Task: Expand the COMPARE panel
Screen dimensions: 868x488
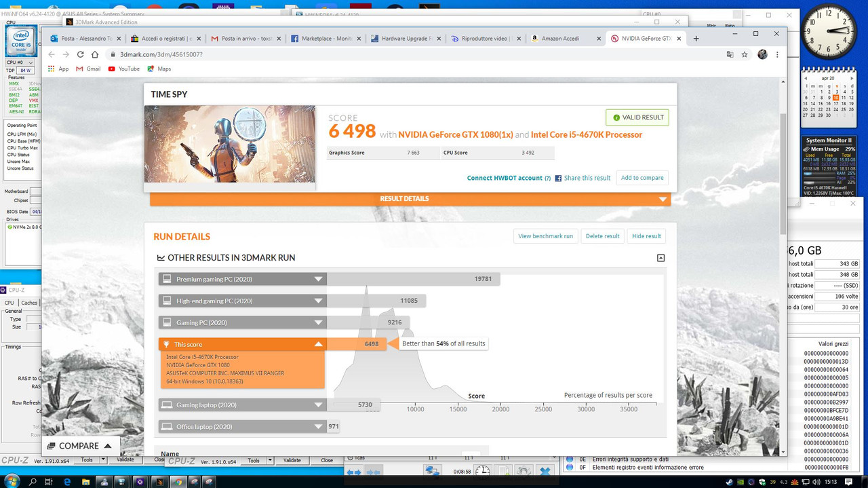Action: click(x=80, y=446)
